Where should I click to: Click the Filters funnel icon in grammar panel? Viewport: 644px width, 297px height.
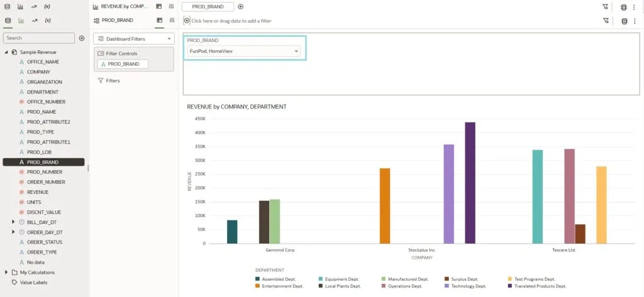(x=101, y=80)
